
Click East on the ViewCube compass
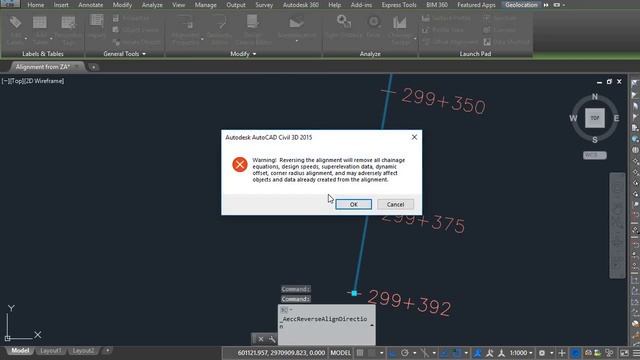616,118
